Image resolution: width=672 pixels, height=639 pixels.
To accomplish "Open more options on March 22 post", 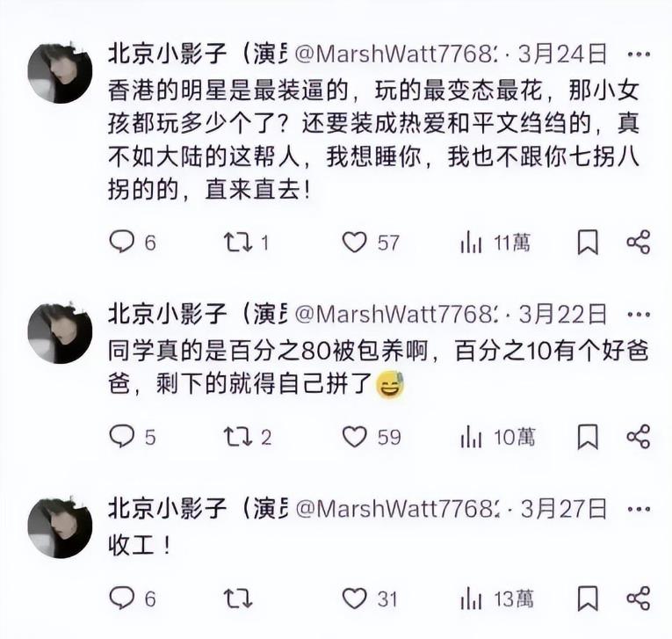I will [x=639, y=315].
